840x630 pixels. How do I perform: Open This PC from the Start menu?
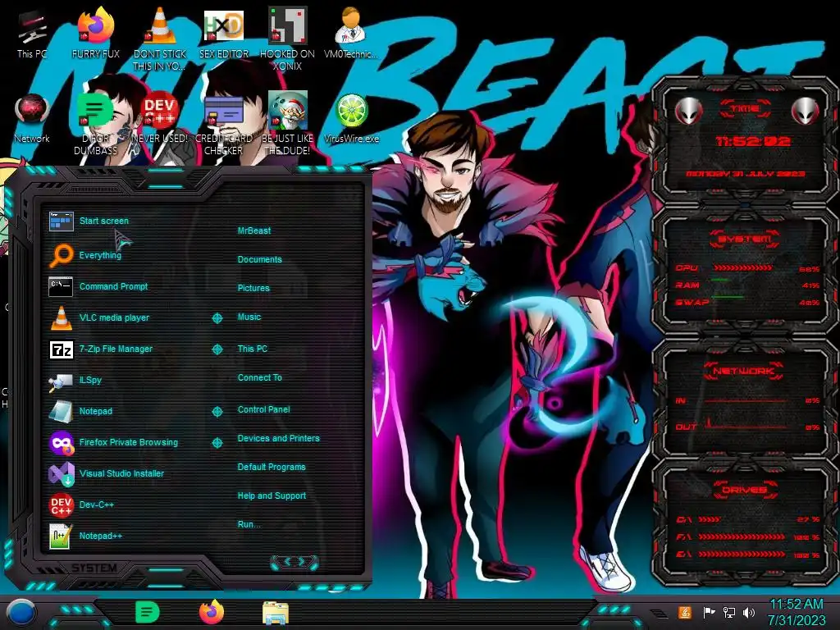point(253,349)
